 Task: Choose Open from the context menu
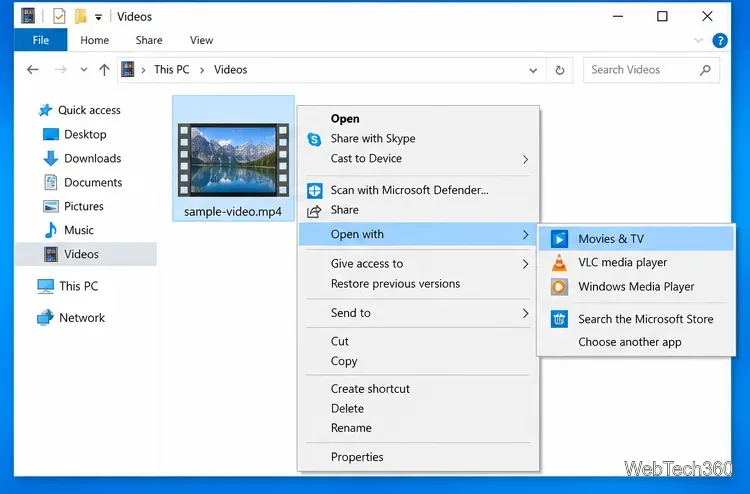click(x=419, y=119)
